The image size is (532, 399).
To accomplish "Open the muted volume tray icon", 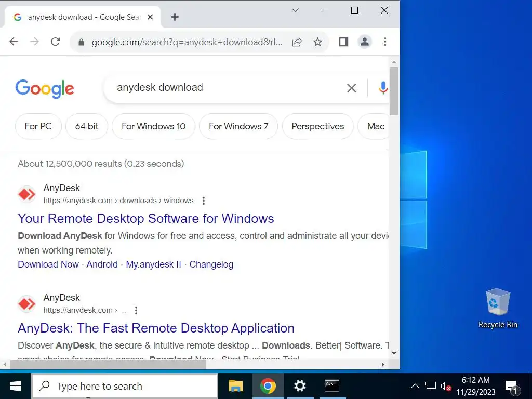I will (x=446, y=386).
